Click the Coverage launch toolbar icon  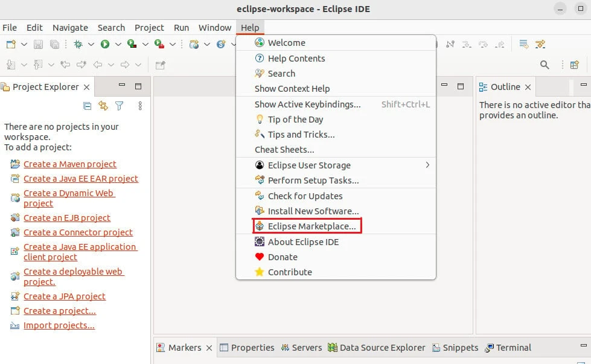tap(132, 44)
